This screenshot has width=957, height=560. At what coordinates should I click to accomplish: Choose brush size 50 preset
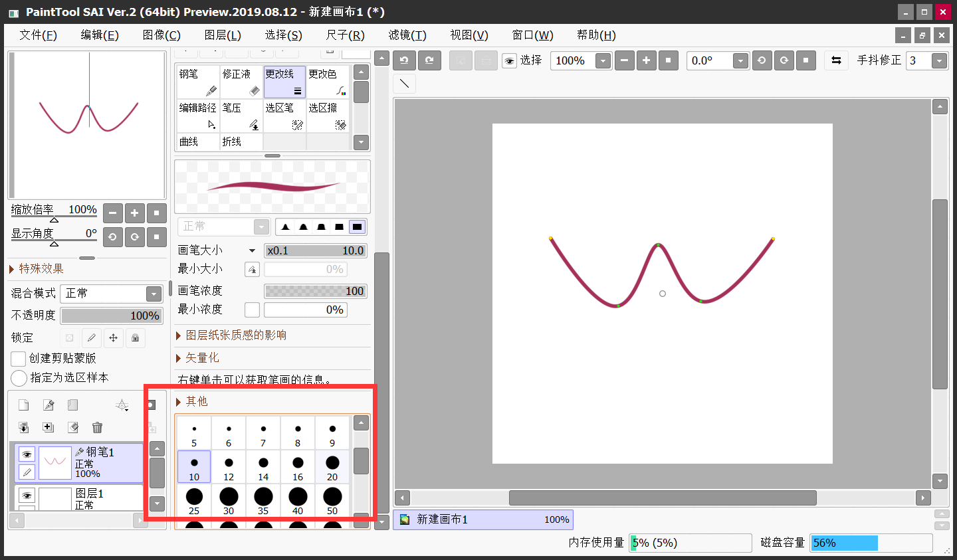pos(332,501)
